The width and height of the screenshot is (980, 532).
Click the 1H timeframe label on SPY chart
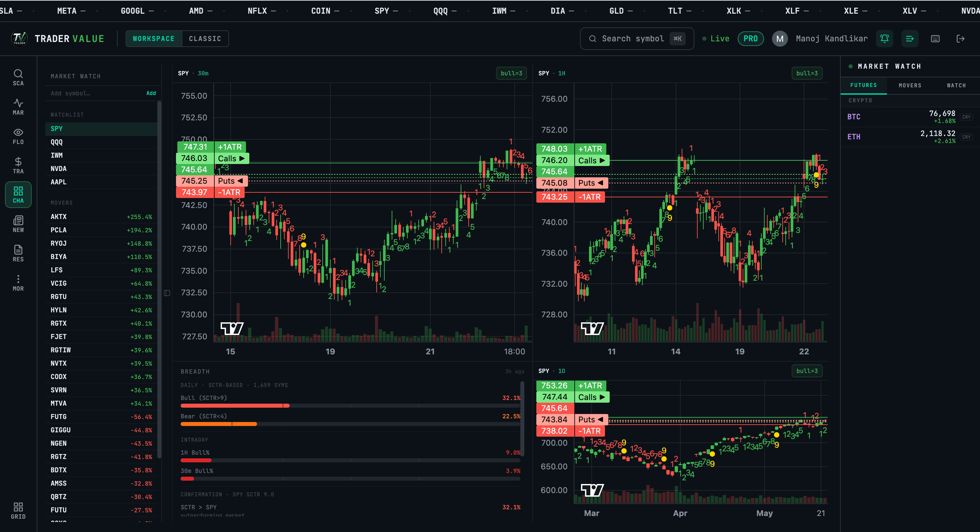pyautogui.click(x=562, y=73)
